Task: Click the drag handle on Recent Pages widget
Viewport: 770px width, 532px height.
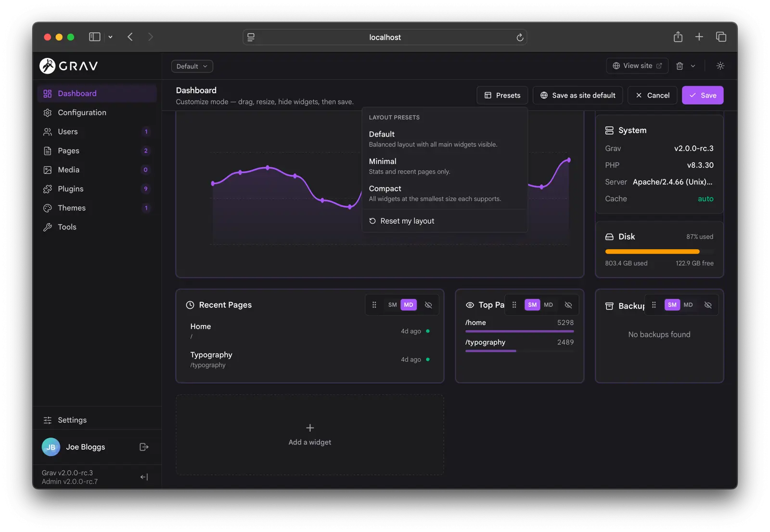Action: coord(374,305)
